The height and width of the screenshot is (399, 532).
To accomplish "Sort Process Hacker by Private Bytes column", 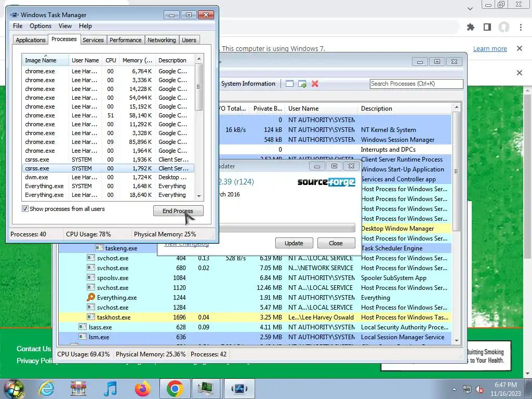I will [267, 109].
